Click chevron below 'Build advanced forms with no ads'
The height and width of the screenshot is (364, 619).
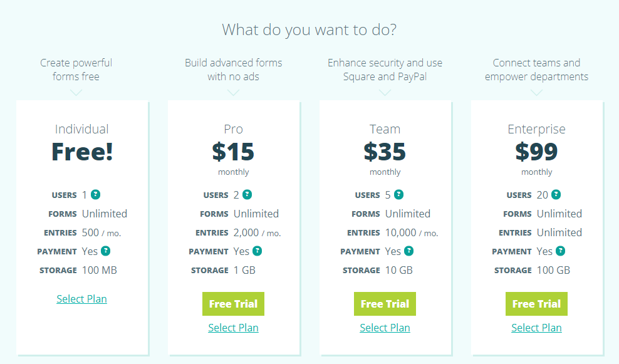(233, 92)
